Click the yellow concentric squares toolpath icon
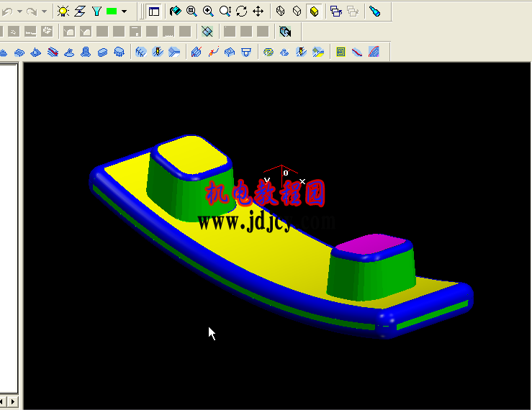This screenshot has height=410, width=532. point(341,52)
